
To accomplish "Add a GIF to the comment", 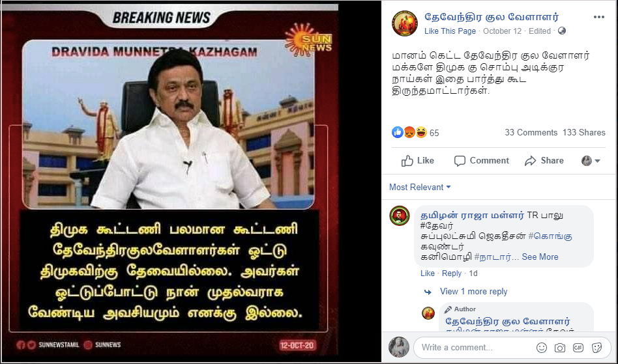I will click(x=578, y=348).
